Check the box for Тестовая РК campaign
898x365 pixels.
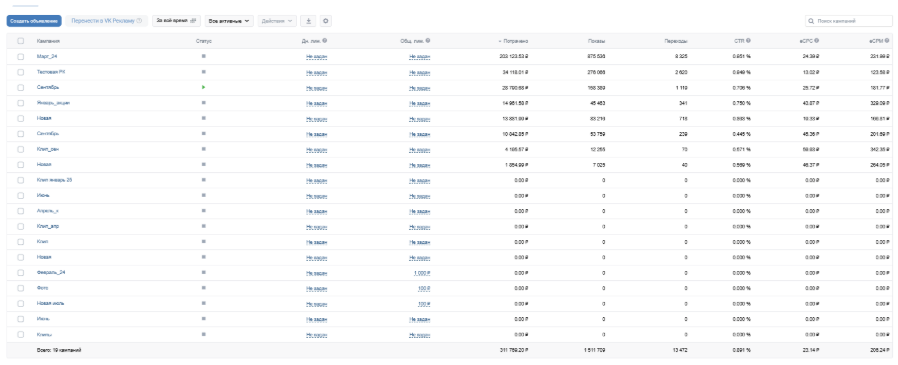click(x=21, y=72)
